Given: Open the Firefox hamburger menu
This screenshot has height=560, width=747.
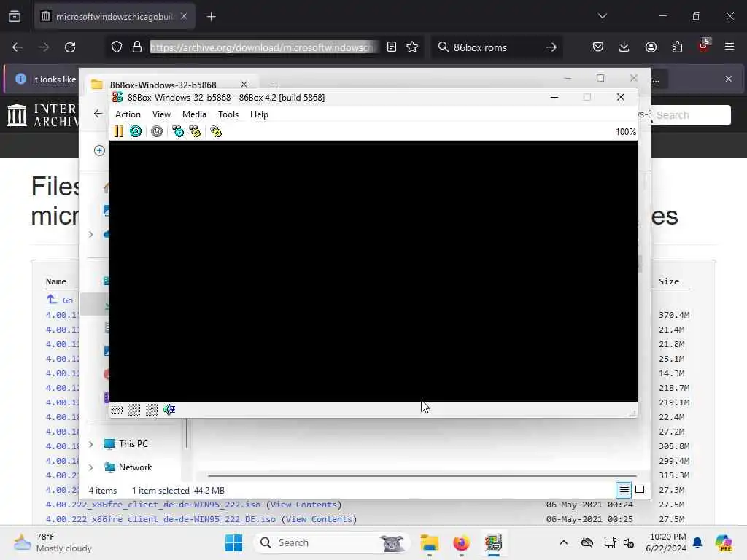Looking at the screenshot, I should coord(729,47).
